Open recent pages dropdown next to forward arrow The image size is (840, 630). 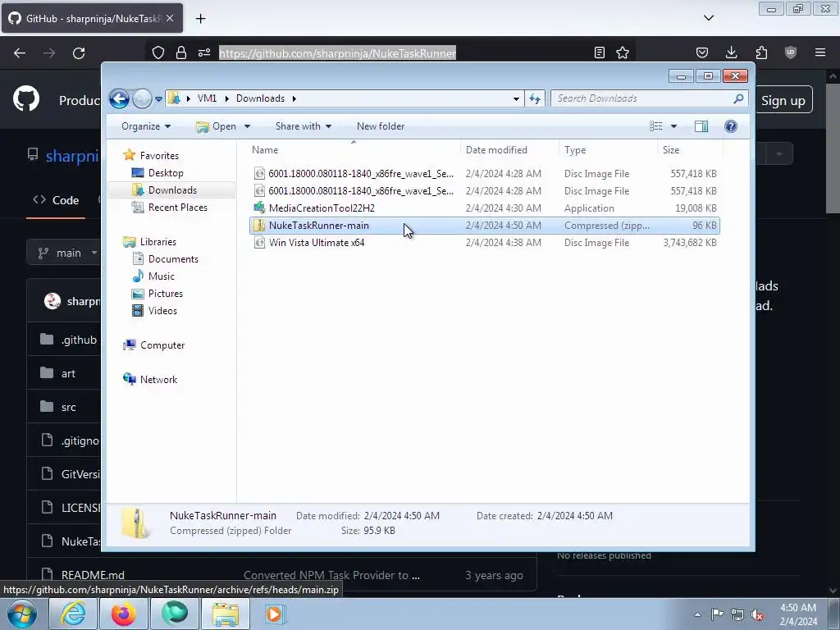click(x=158, y=99)
